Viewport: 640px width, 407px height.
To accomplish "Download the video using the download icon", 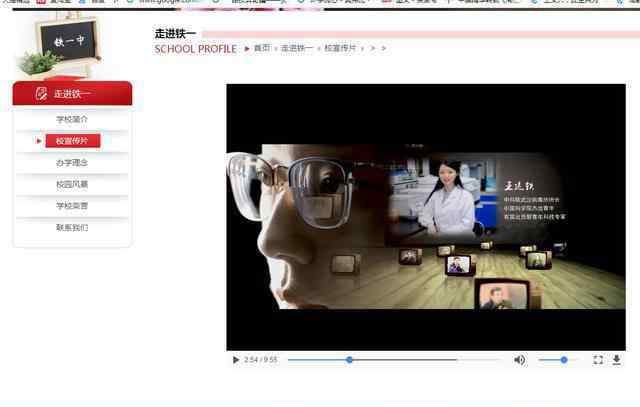I will pos(616,360).
